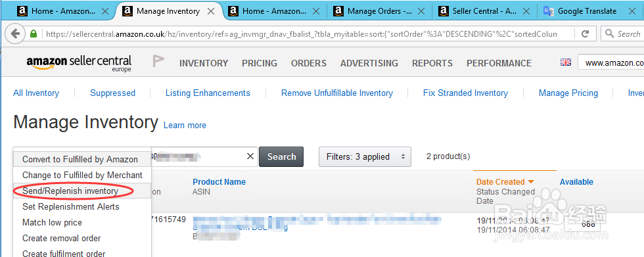
Task: Close the Manage Inventory browser tab
Action: tap(211, 11)
